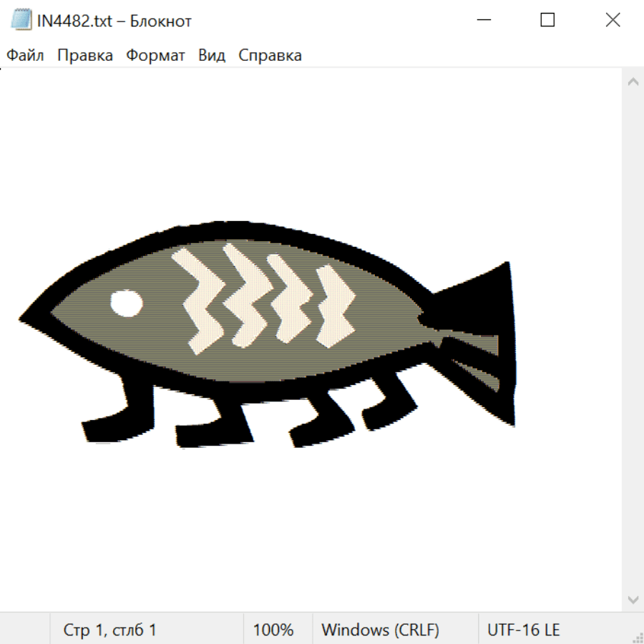
Task: Maximize the Notepad window
Action: (547, 21)
